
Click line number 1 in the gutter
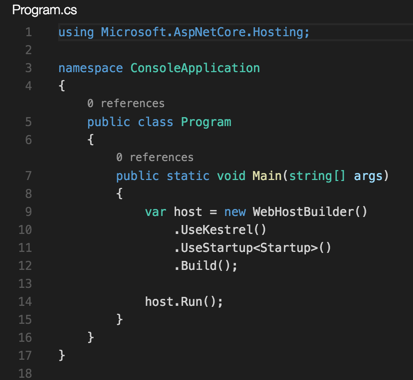[28, 32]
